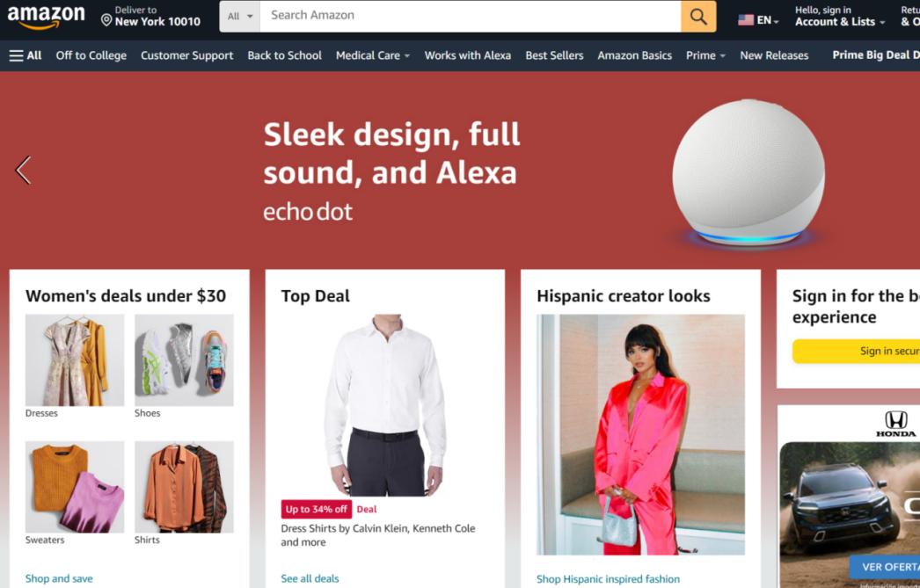
Task: Click the See all deals link
Action: [x=310, y=578]
